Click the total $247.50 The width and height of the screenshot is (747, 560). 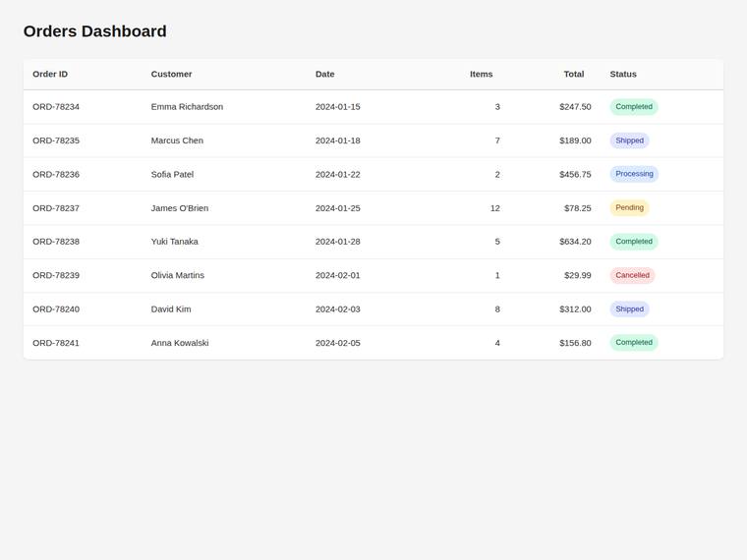point(575,107)
